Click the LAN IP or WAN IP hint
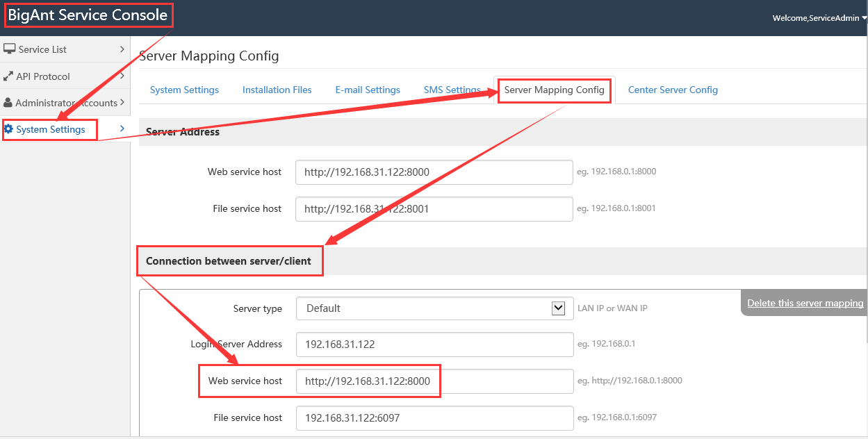The height and width of the screenshot is (439, 868). [612, 308]
